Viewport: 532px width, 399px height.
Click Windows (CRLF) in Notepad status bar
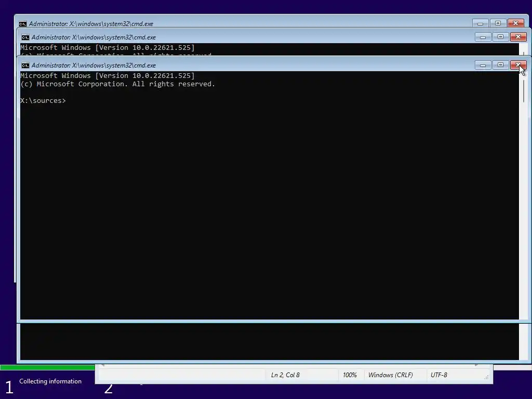pyautogui.click(x=391, y=375)
